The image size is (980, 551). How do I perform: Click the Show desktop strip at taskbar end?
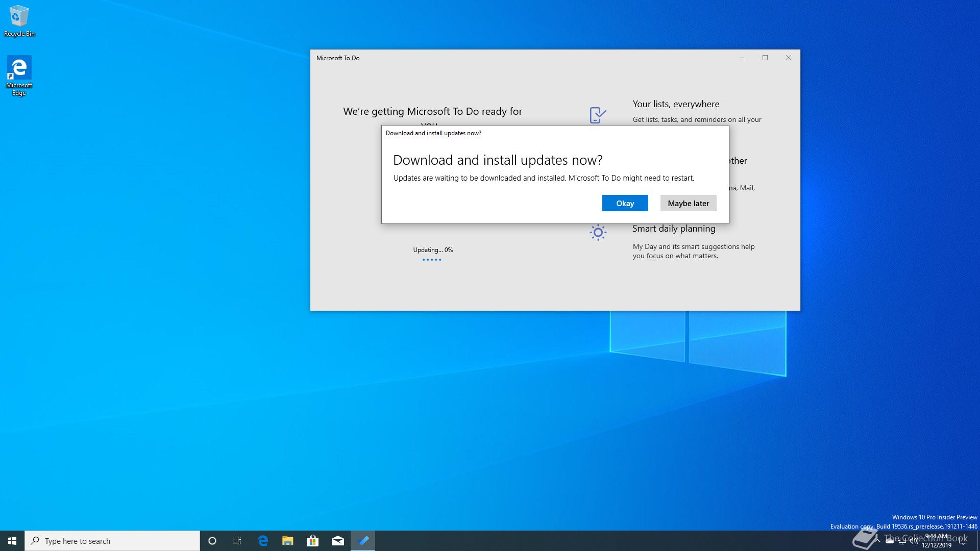point(978,541)
